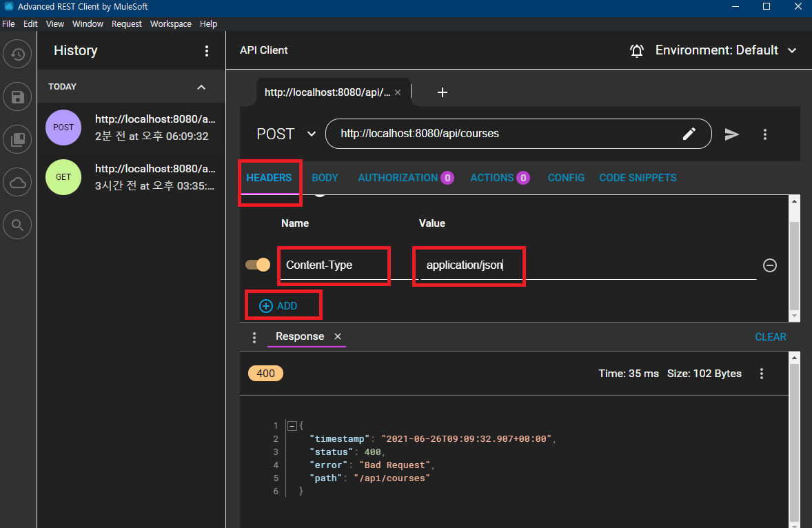Open the POST method dropdown
Viewport: 812px width, 528px height.
pyautogui.click(x=286, y=134)
